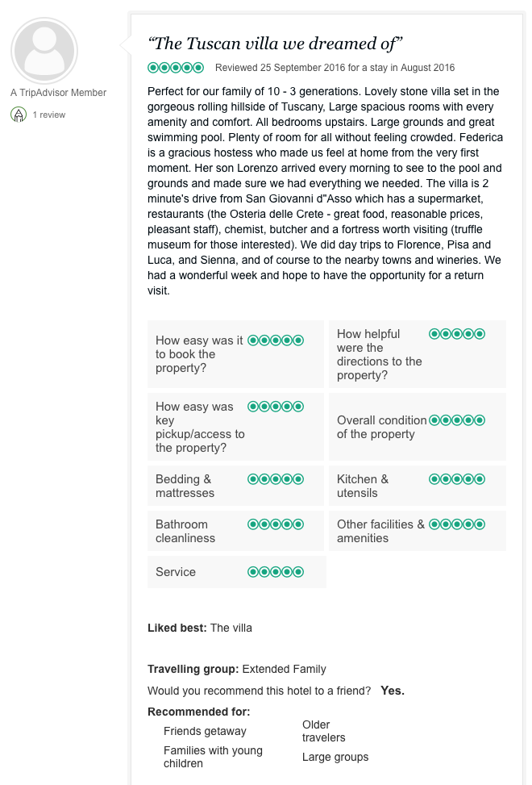532x785 pixels.
Task: Click the Kitchen & utensils bubble rating
Action: tap(457, 479)
